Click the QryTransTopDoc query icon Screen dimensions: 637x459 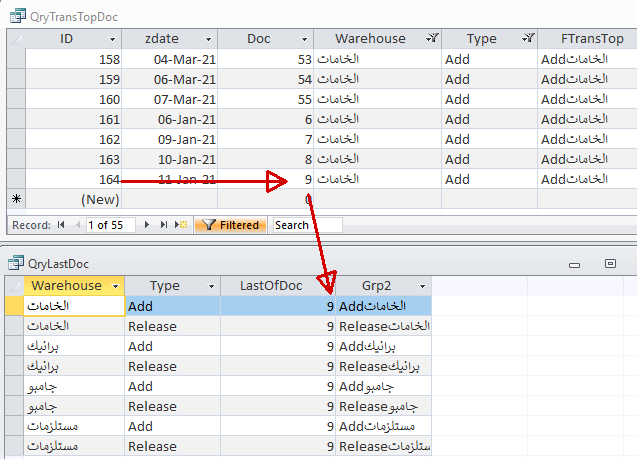pyautogui.click(x=17, y=16)
